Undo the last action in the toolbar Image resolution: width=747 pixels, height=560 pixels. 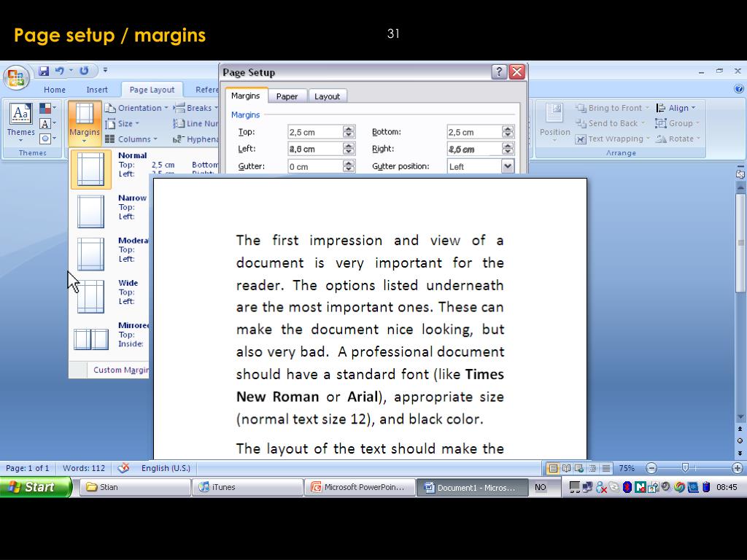(x=60, y=71)
